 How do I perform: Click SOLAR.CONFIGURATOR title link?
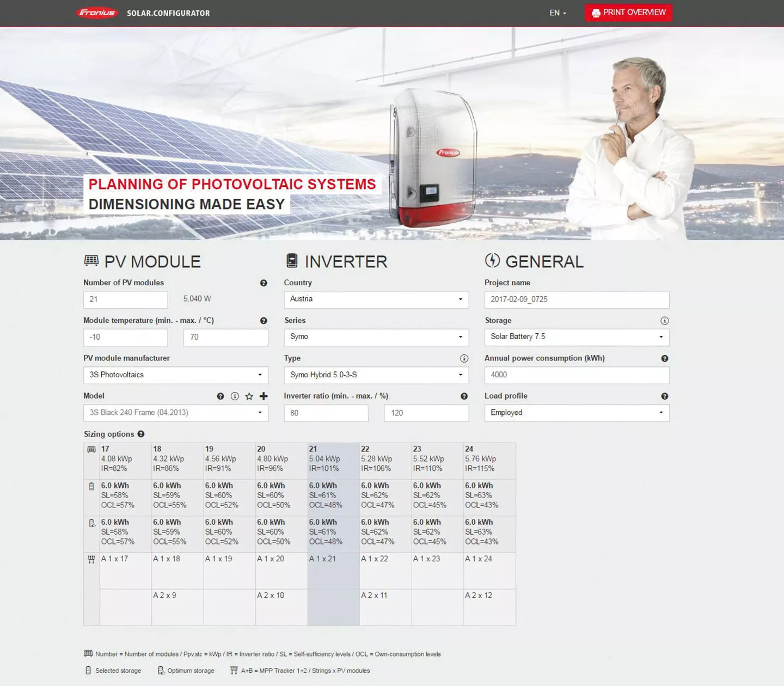tap(168, 13)
